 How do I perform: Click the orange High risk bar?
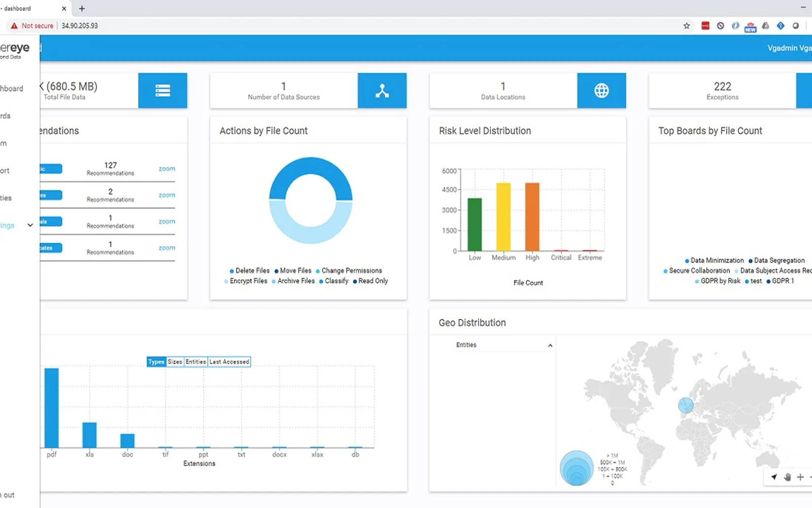[532, 217]
